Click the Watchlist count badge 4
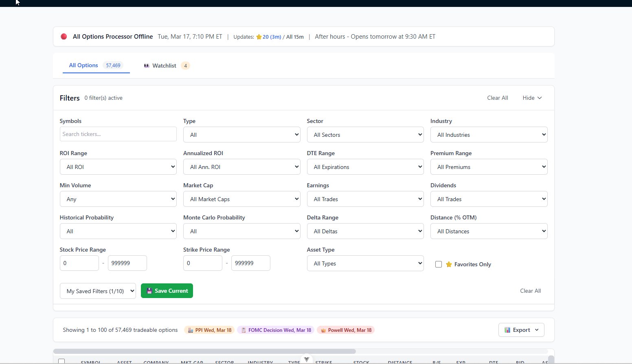The width and height of the screenshot is (632, 364). pyautogui.click(x=185, y=66)
